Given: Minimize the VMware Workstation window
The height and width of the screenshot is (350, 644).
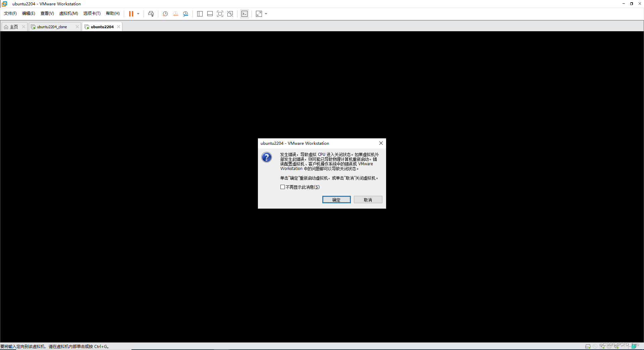Looking at the screenshot, I should 624,4.
